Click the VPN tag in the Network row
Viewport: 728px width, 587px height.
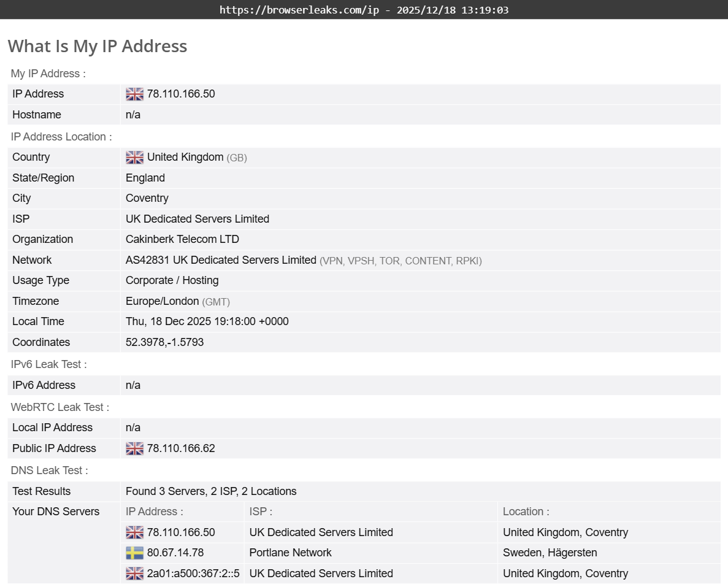click(x=331, y=261)
